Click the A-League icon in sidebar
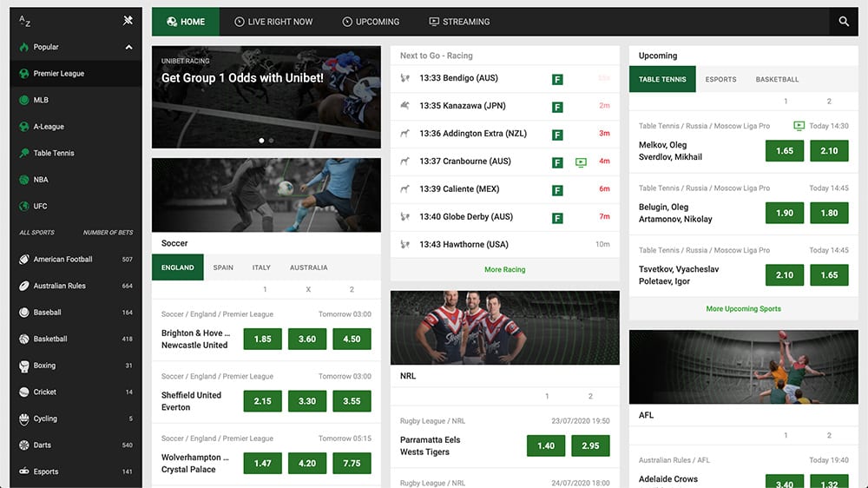This screenshot has height=488, width=868. point(23,127)
